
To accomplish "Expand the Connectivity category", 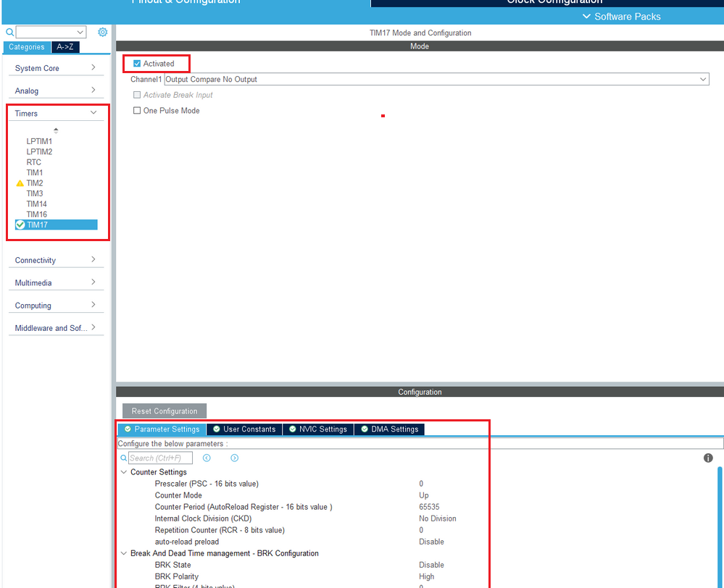I will pos(56,260).
